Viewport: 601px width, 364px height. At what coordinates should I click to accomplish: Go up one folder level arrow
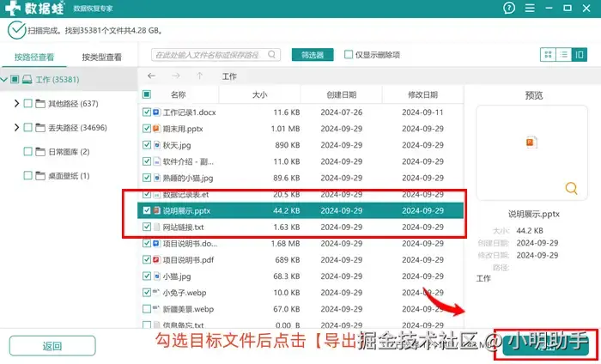coord(200,76)
